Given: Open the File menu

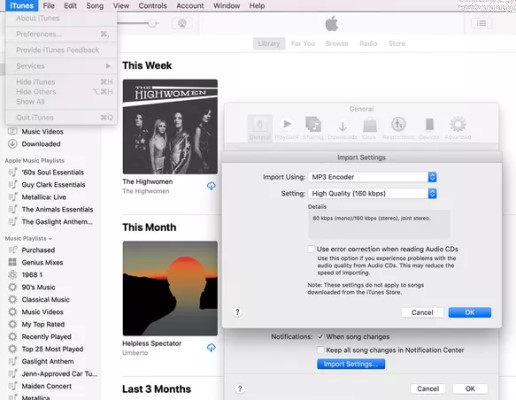Looking at the screenshot, I should click(49, 6).
